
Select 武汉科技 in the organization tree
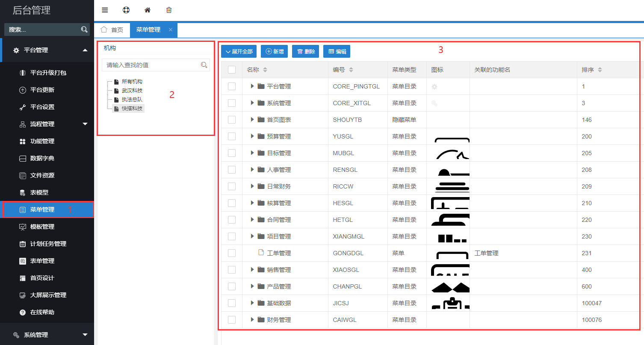pyautogui.click(x=132, y=91)
